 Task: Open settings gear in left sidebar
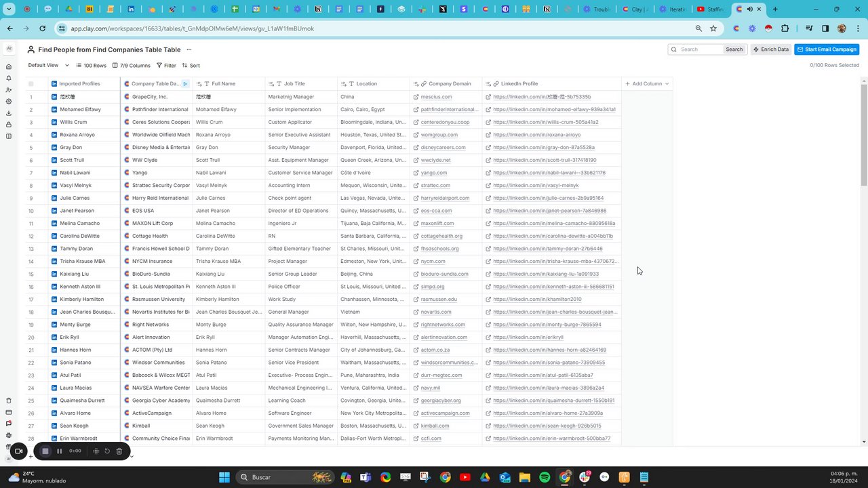pyautogui.click(x=9, y=101)
